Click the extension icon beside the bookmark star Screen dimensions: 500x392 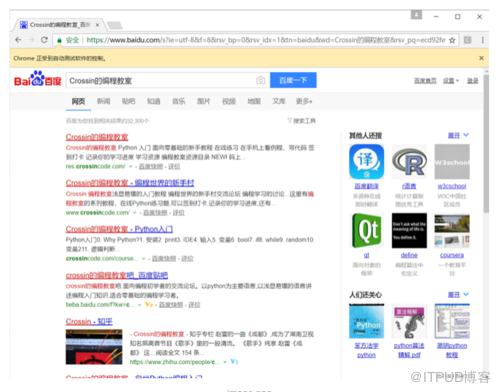(468, 40)
